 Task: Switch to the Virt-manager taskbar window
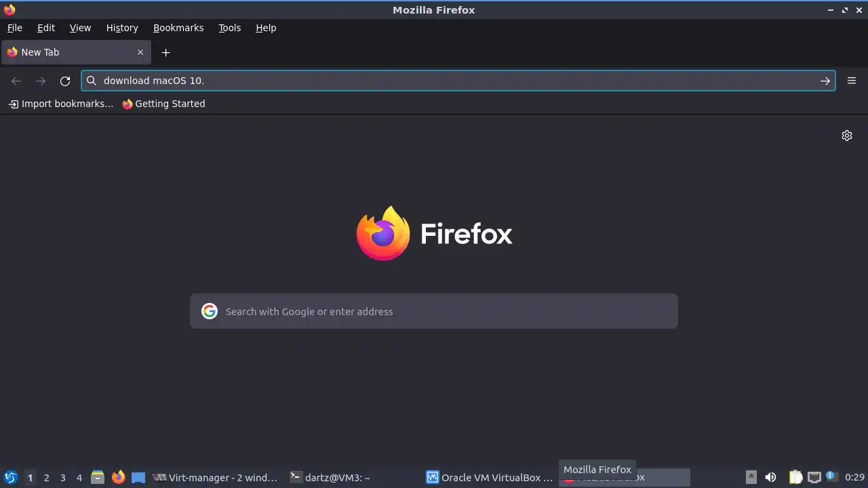216,477
